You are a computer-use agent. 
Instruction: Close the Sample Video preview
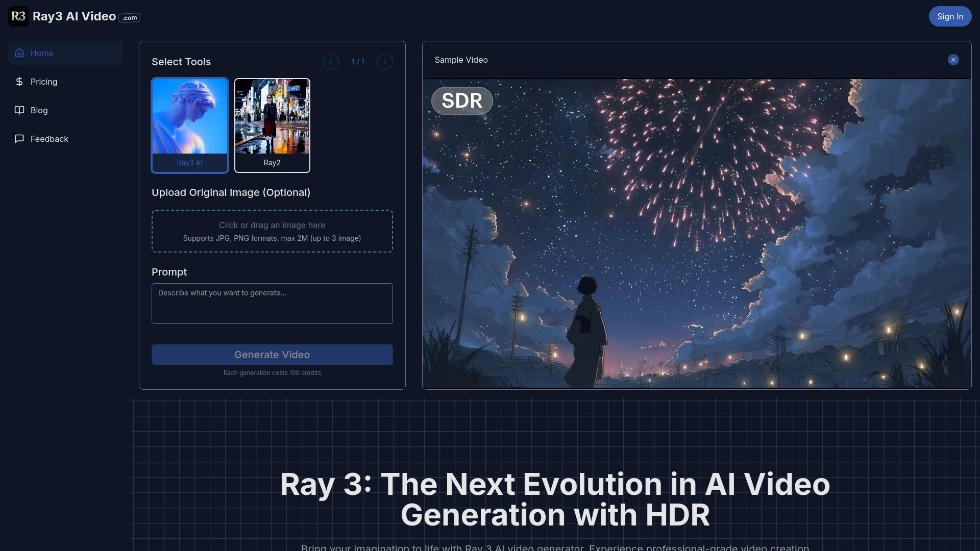pyautogui.click(x=953, y=60)
